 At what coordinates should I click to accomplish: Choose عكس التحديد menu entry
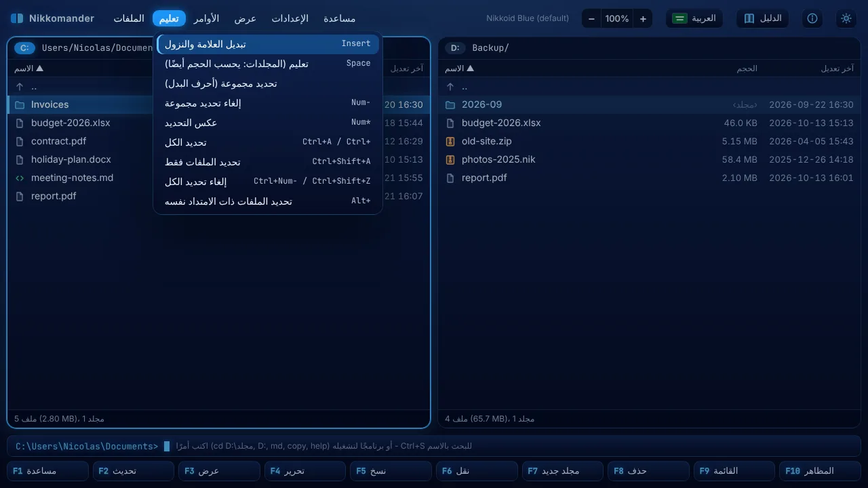pyautogui.click(x=268, y=123)
